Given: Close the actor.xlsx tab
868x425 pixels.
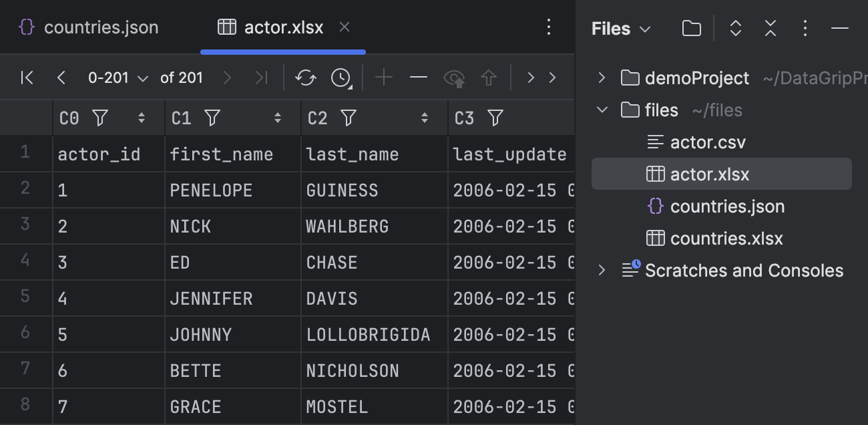Looking at the screenshot, I should click(345, 27).
